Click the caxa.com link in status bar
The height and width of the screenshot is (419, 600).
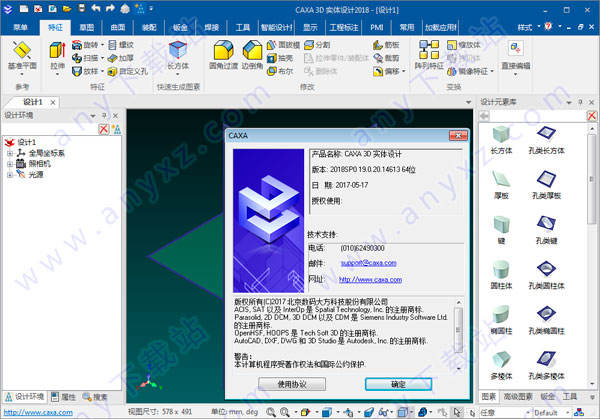pyautogui.click(x=38, y=412)
